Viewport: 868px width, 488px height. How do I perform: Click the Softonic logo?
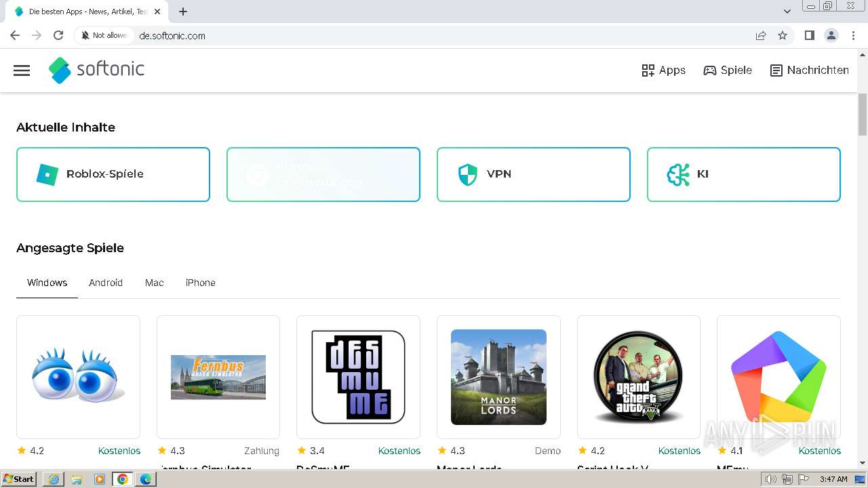click(96, 70)
